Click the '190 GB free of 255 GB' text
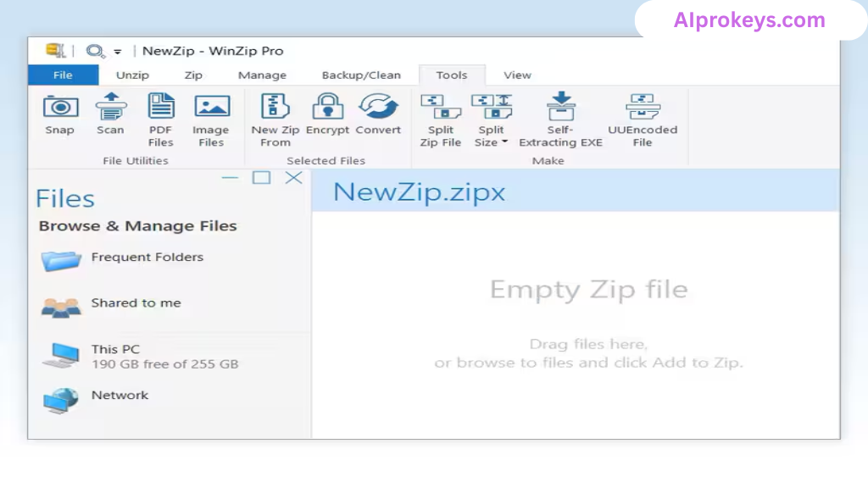The image size is (868, 488). 165,364
